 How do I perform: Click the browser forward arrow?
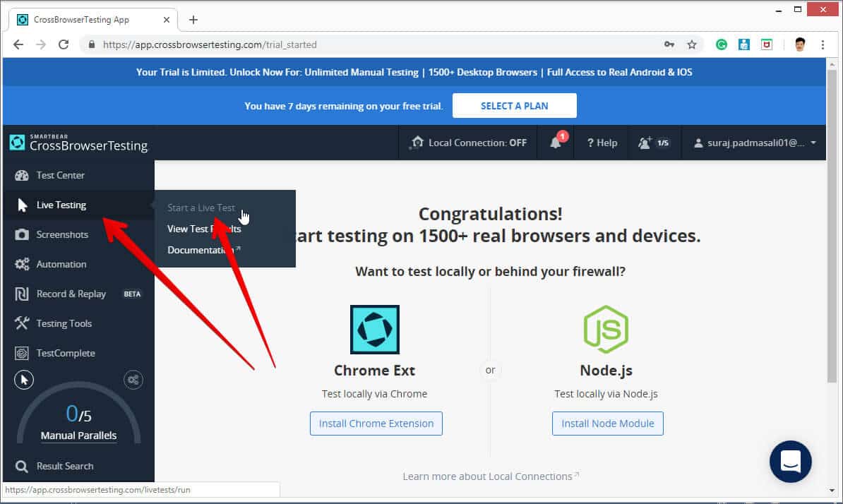pos(41,44)
